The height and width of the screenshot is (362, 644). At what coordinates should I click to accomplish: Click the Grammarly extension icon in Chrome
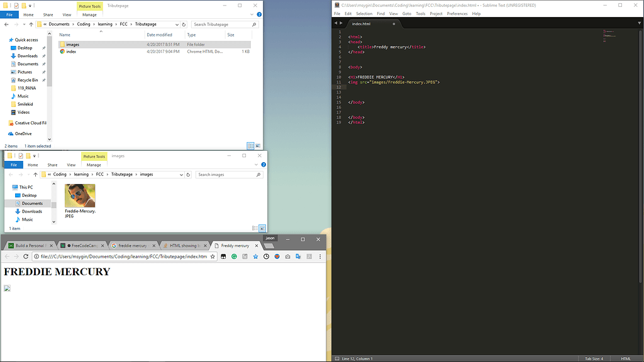click(x=234, y=256)
